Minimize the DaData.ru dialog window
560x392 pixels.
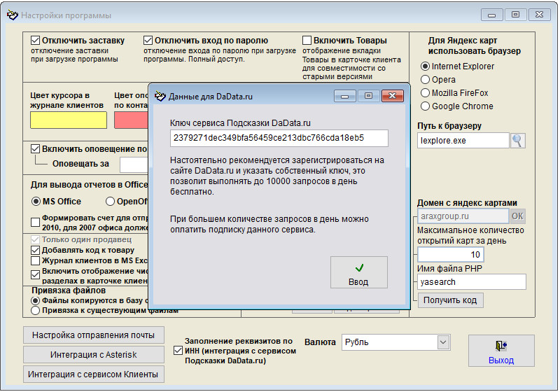(x=344, y=96)
